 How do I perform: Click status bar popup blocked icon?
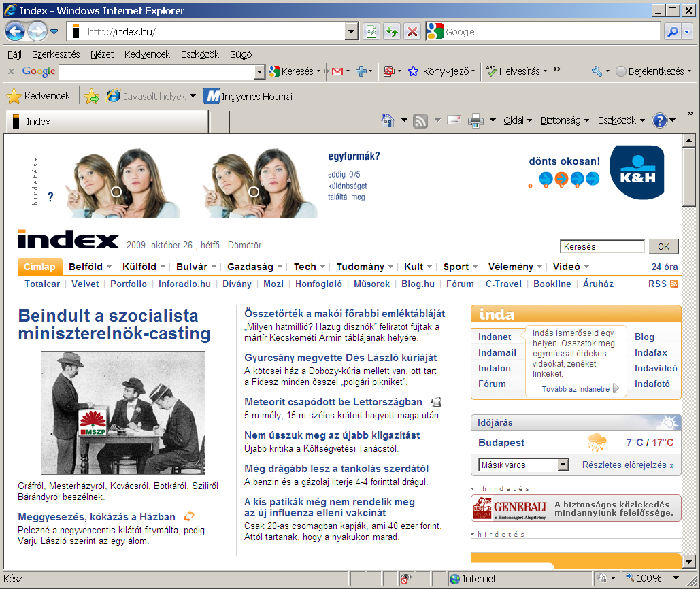(405, 579)
